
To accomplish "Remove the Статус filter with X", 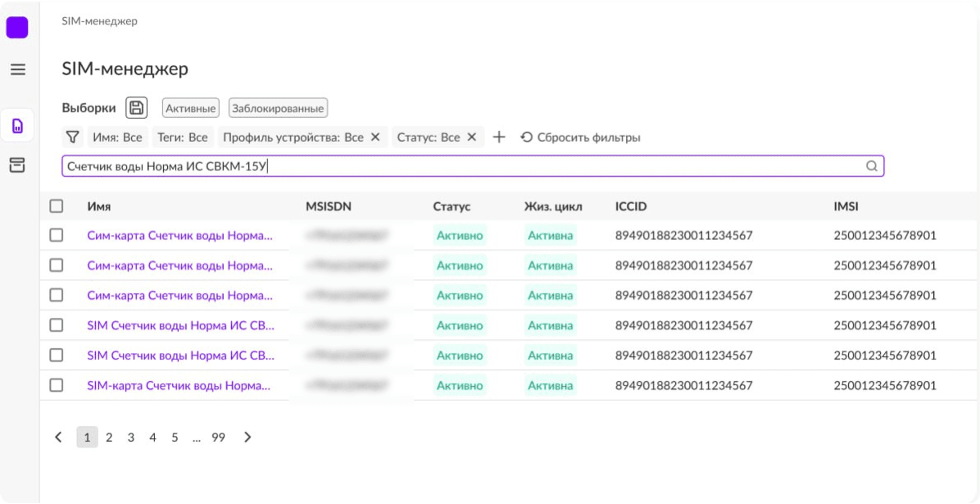I will pos(472,137).
